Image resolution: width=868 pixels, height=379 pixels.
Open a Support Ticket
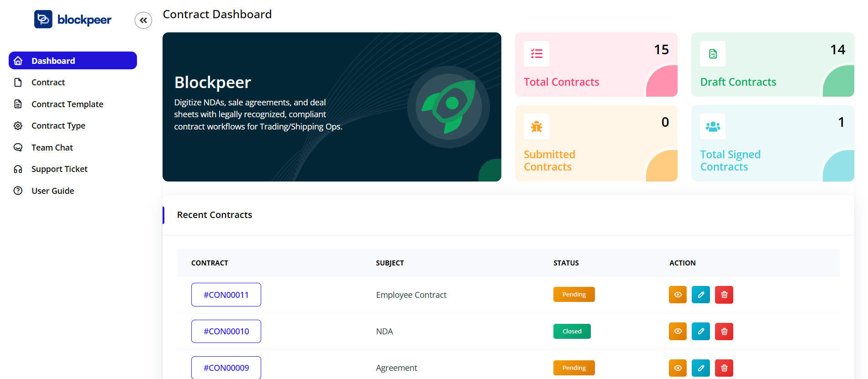click(59, 169)
